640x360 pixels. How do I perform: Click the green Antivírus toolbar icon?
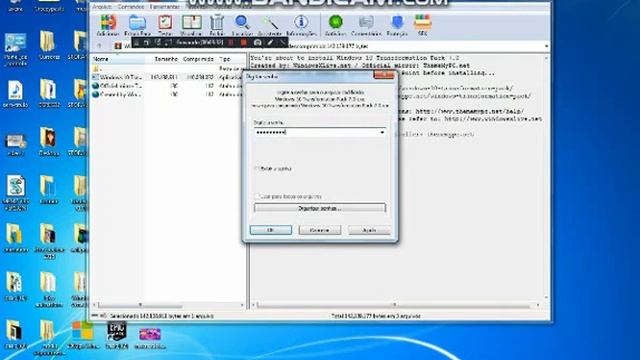[x=336, y=25]
